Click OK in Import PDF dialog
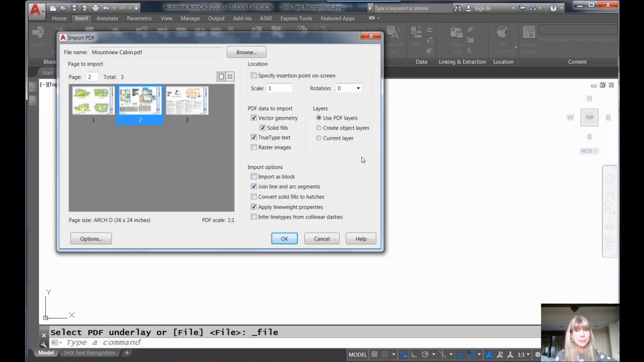This screenshot has width=644, height=362. pyautogui.click(x=284, y=239)
